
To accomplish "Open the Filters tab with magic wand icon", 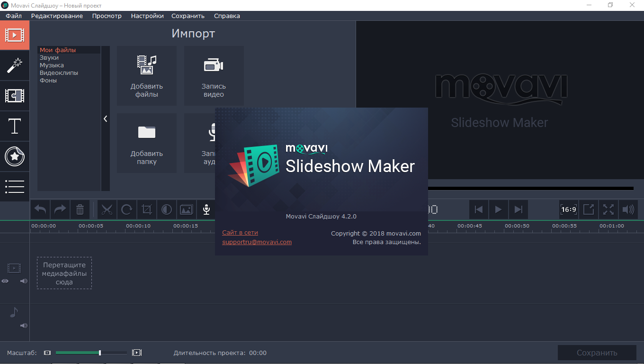I will (x=15, y=66).
